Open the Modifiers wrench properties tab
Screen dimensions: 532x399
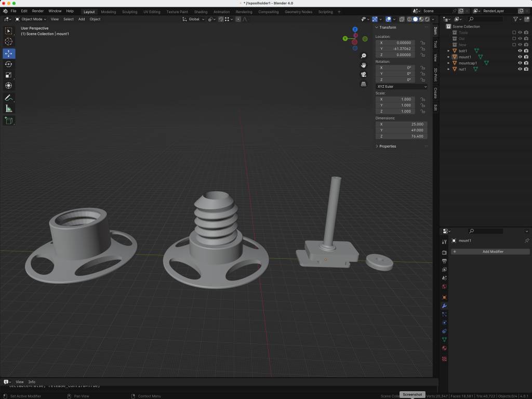pos(444,306)
